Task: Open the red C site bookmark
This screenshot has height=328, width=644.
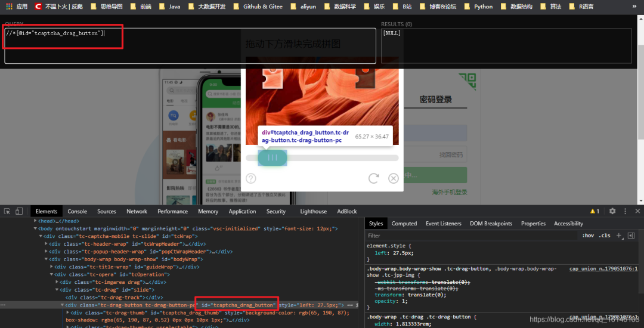Action: tap(58, 7)
